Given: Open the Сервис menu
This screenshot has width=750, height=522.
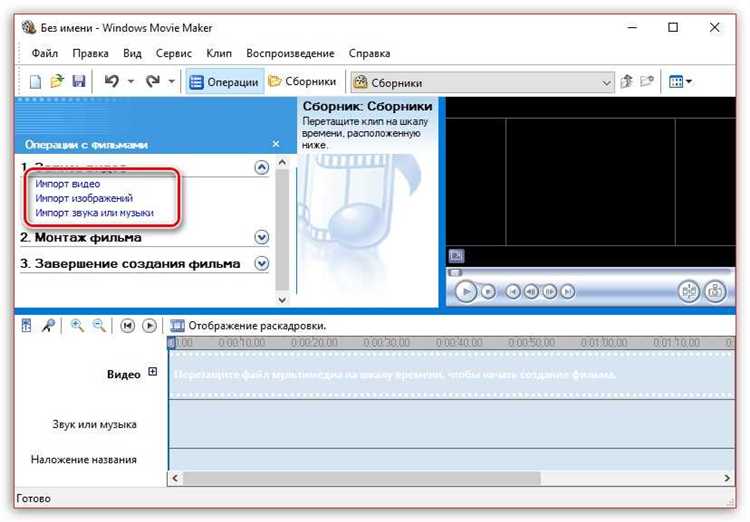Looking at the screenshot, I should (174, 53).
